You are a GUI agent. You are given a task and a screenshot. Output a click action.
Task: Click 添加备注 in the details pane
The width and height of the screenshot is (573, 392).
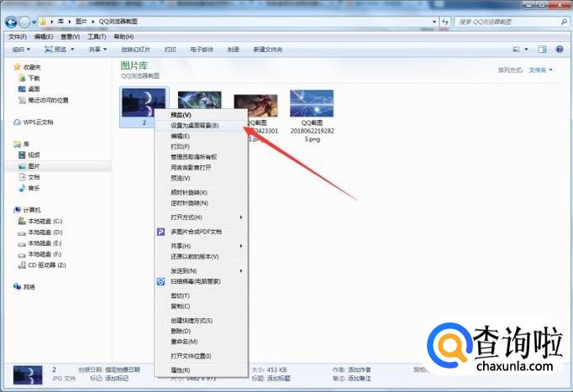click(360, 378)
